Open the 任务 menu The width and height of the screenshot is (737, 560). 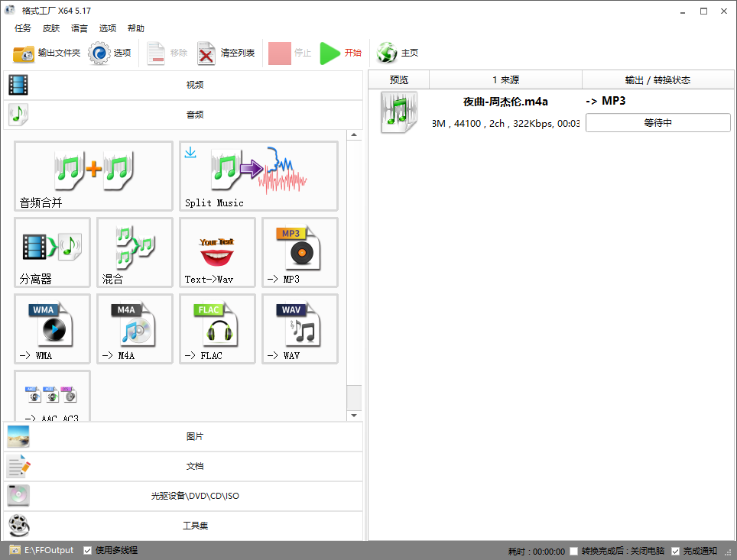(23, 28)
